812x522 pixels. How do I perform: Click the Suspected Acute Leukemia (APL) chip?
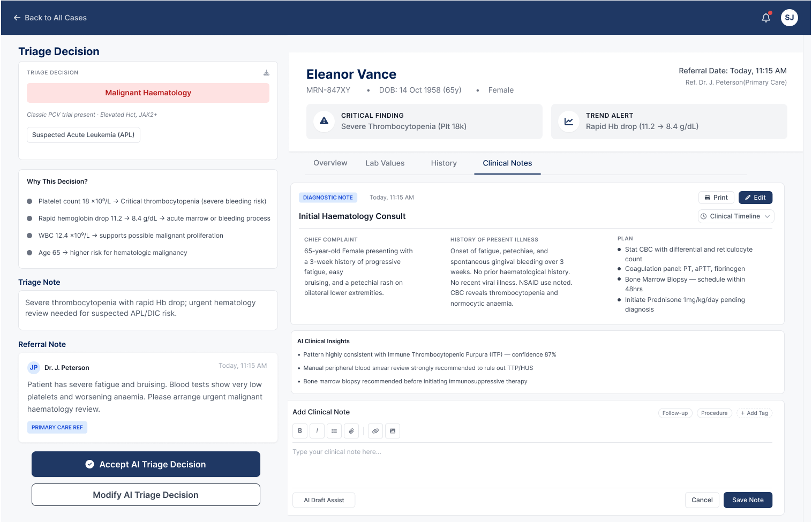click(84, 135)
